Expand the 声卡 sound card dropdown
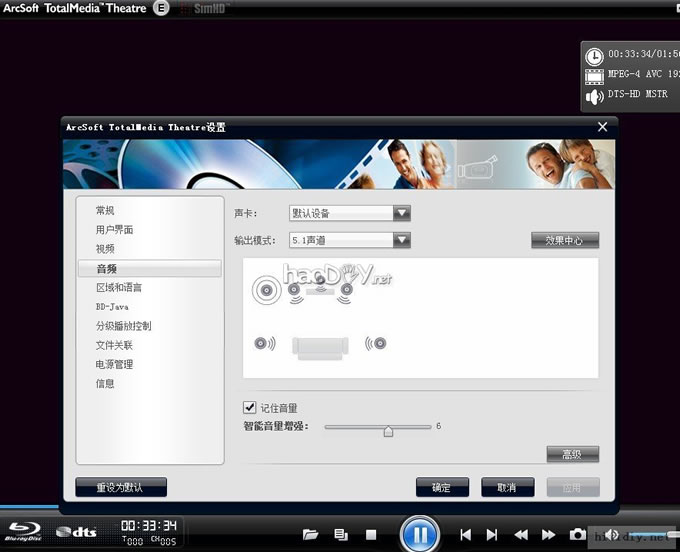680x552 pixels. [x=401, y=213]
